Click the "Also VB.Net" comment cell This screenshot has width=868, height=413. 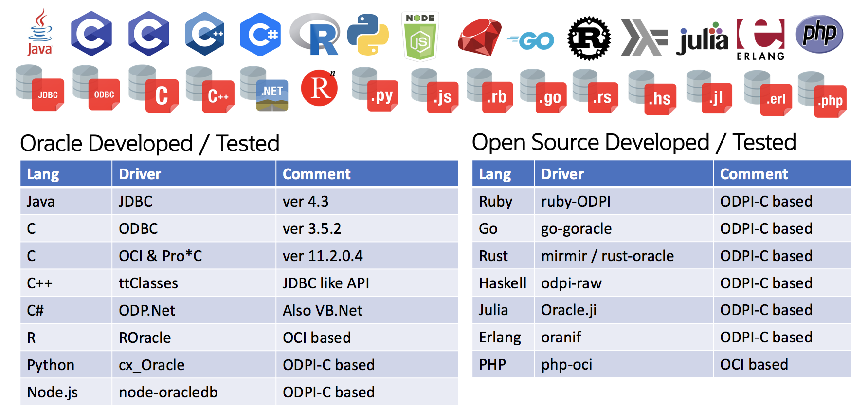pyautogui.click(x=367, y=310)
